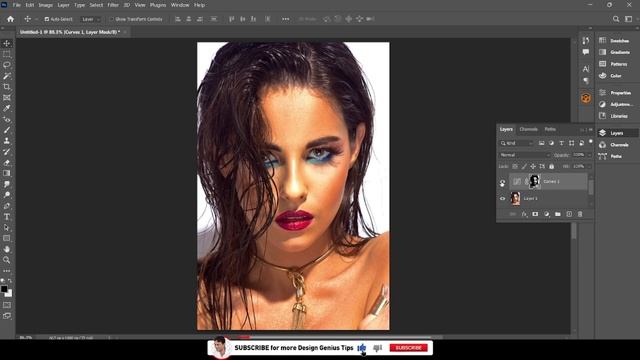Image resolution: width=640 pixels, height=360 pixels.
Task: Select the Rectangular Marquee tool
Action: tap(7, 54)
